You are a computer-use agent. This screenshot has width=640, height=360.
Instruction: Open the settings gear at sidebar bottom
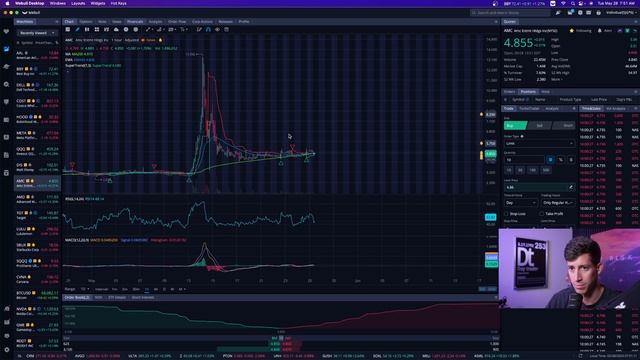point(7,350)
